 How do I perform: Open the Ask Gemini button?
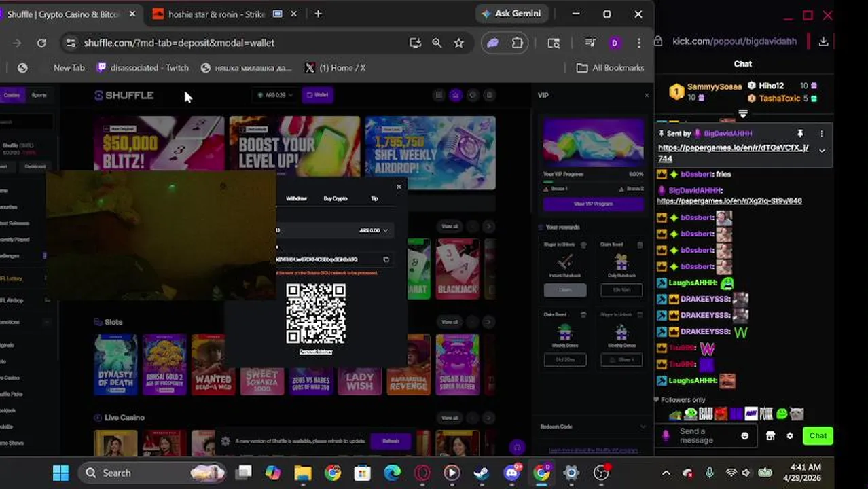click(511, 14)
